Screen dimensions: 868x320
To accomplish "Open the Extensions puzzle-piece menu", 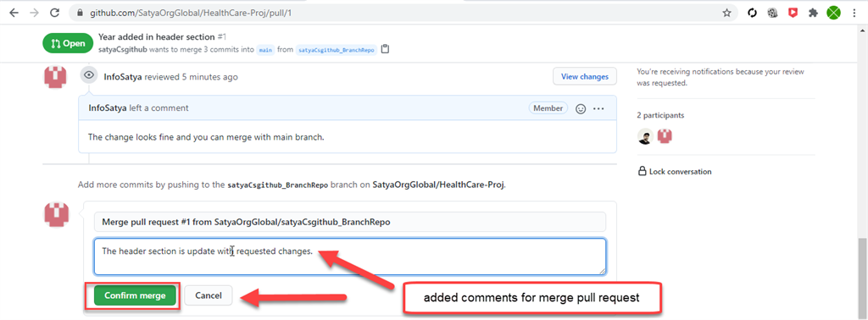I will [x=813, y=13].
